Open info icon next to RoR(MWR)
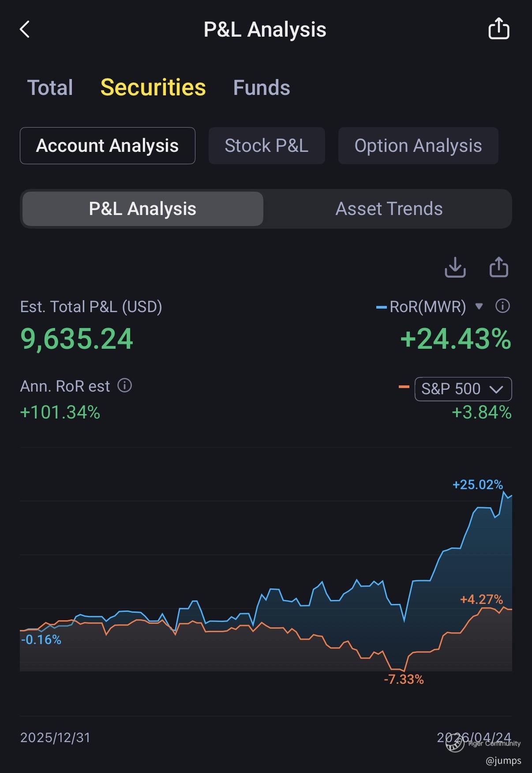 tap(502, 306)
